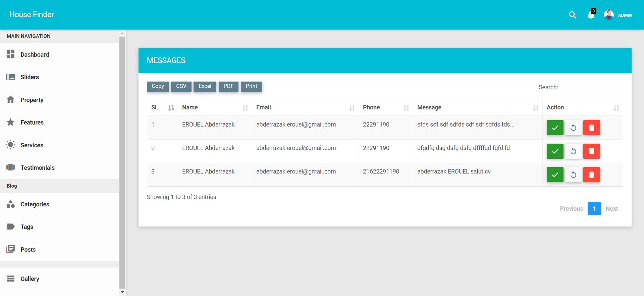
Task: Click the Dashboard grid icon
Action: 11,54
